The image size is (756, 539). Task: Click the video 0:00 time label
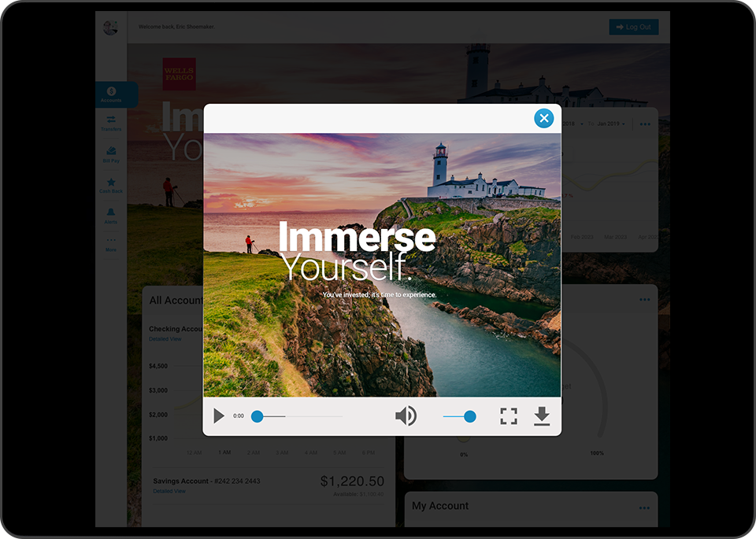point(238,415)
